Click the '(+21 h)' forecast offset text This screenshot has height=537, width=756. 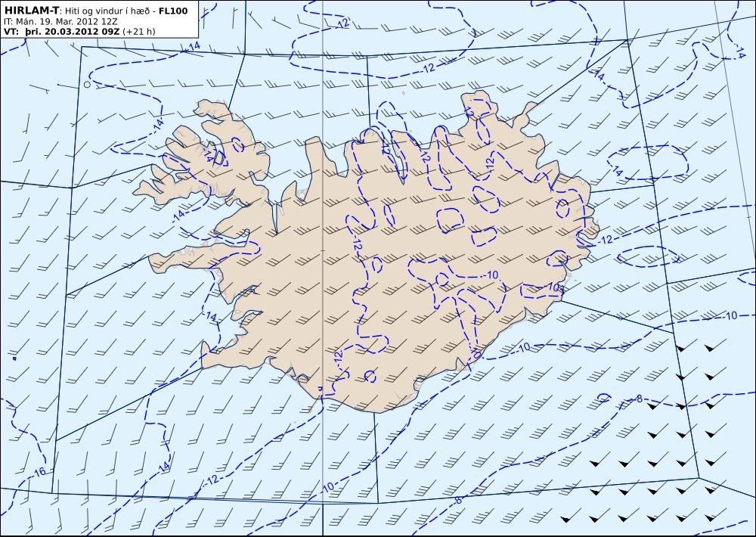click(x=139, y=32)
